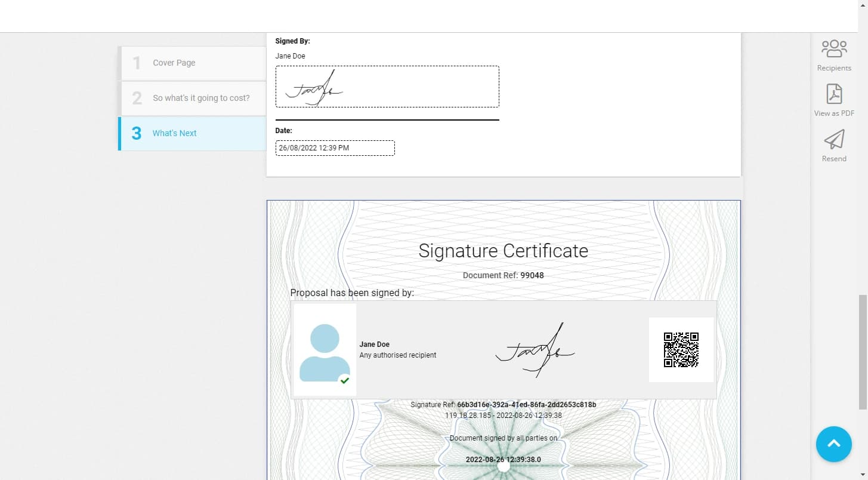
Task: Click the circular scroll-to-top arrow button
Action: click(833, 444)
